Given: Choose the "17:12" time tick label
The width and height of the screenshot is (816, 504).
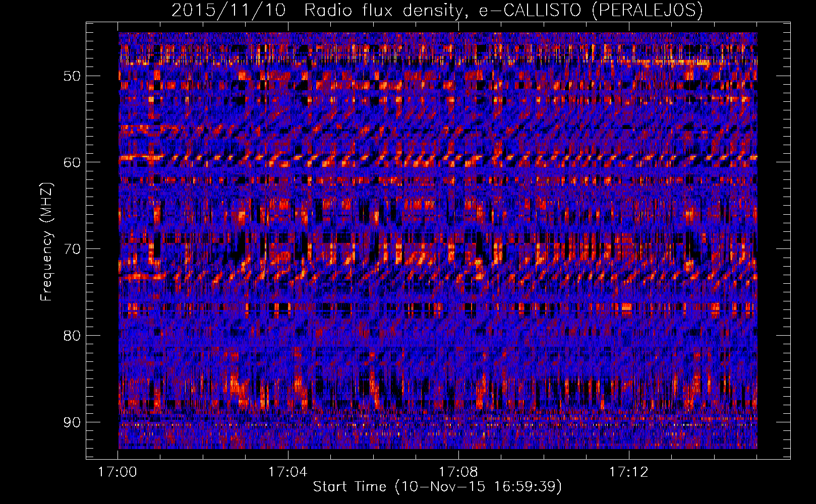Looking at the screenshot, I should pos(629,472).
